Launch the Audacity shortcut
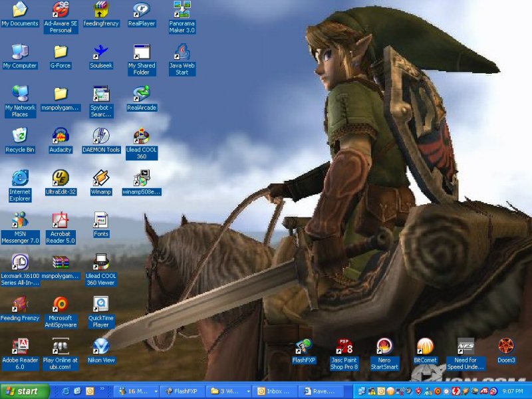The image size is (532, 399). [x=61, y=140]
